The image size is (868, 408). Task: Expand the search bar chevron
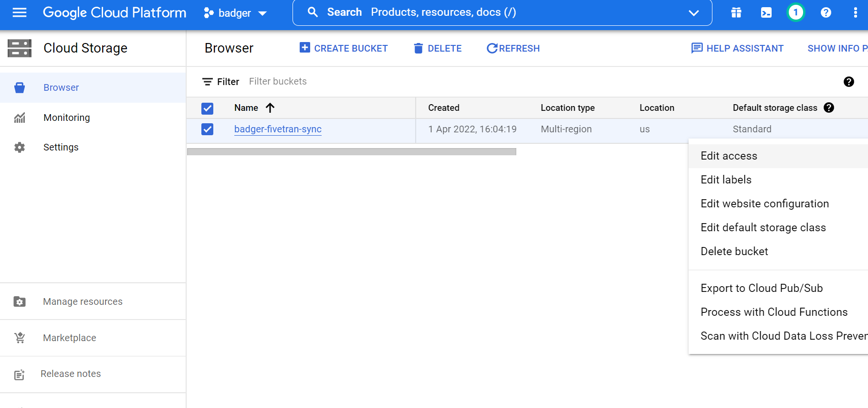[694, 13]
